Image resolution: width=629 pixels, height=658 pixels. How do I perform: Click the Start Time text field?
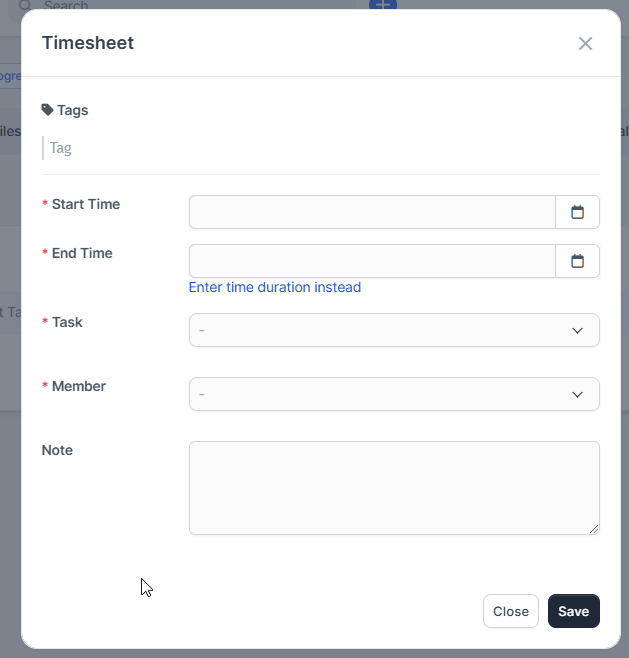[372, 212]
